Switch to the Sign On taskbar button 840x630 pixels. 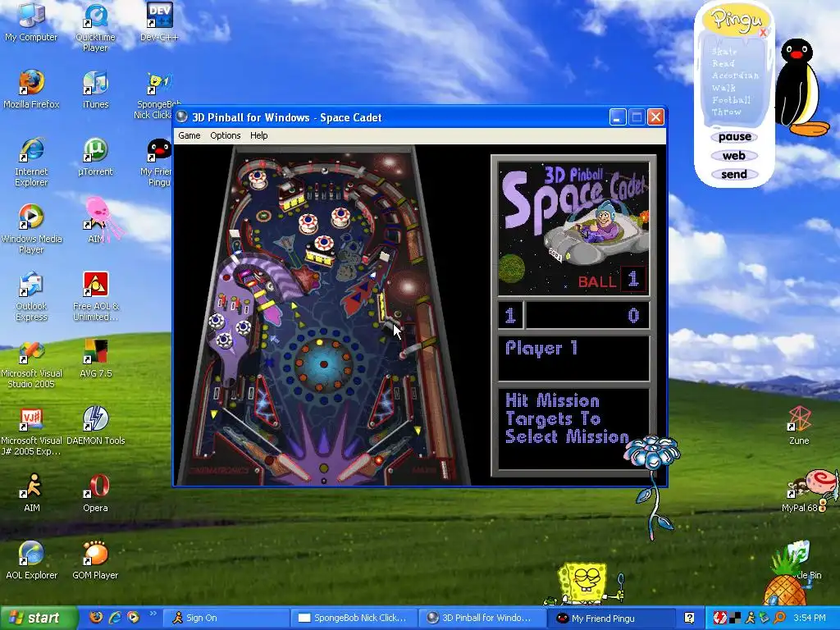[225, 618]
